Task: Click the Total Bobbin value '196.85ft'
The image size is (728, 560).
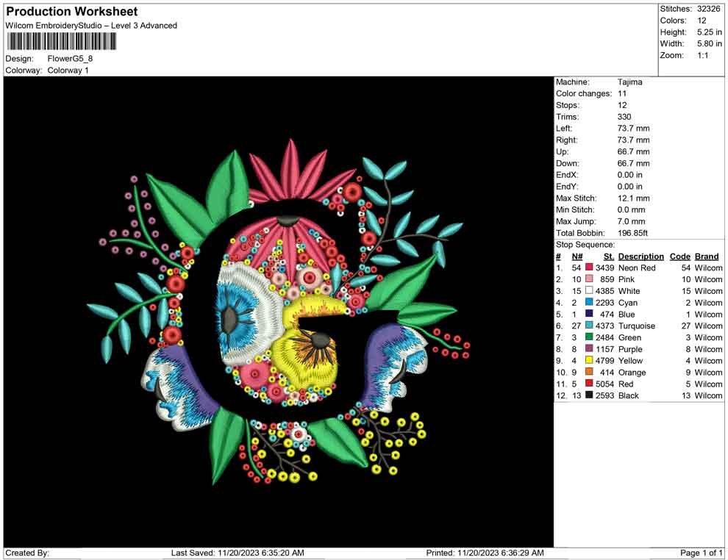Action: pyautogui.click(x=633, y=233)
